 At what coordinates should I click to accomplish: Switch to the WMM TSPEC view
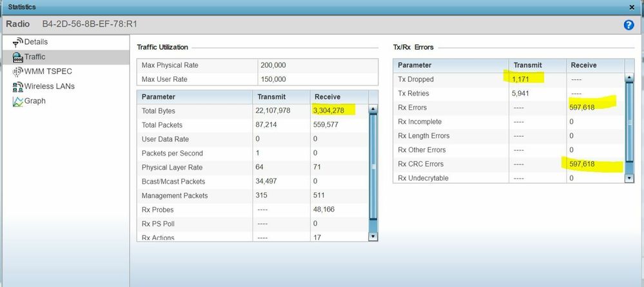pos(48,72)
